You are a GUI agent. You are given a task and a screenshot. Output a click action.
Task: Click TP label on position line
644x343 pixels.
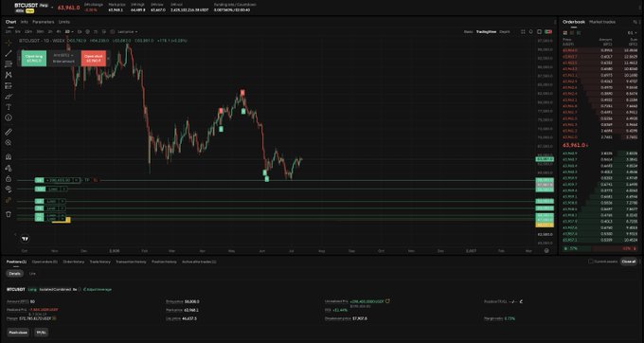click(87, 180)
